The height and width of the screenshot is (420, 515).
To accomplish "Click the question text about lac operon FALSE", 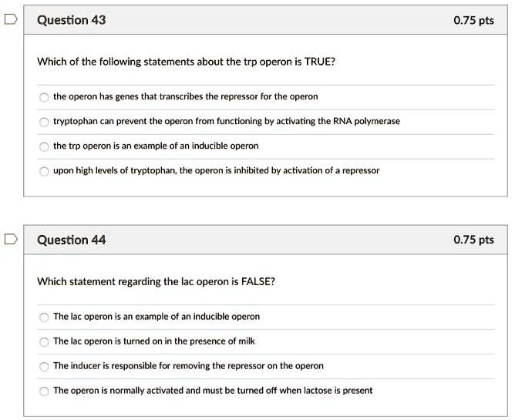I will pos(156,281).
